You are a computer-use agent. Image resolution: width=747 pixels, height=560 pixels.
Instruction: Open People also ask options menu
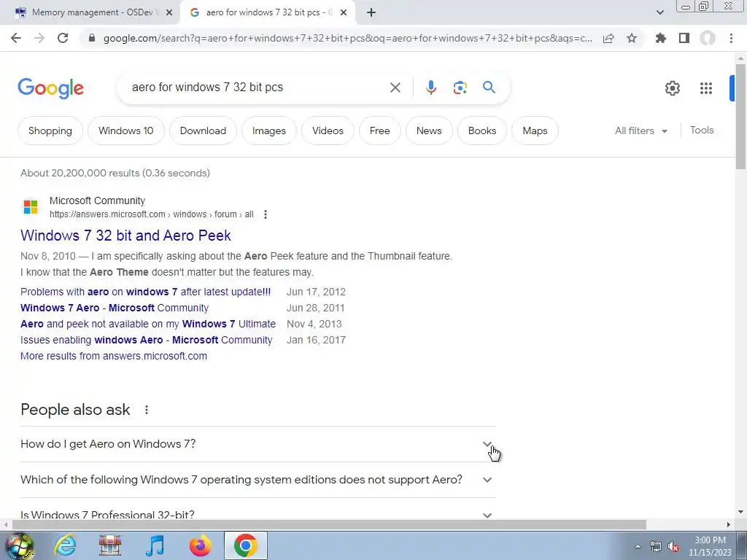click(x=147, y=410)
